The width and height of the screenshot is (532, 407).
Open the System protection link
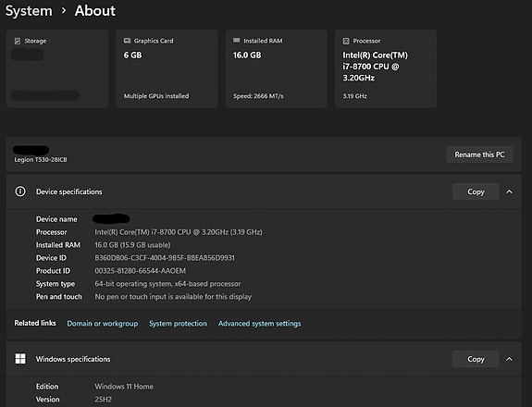[178, 323]
